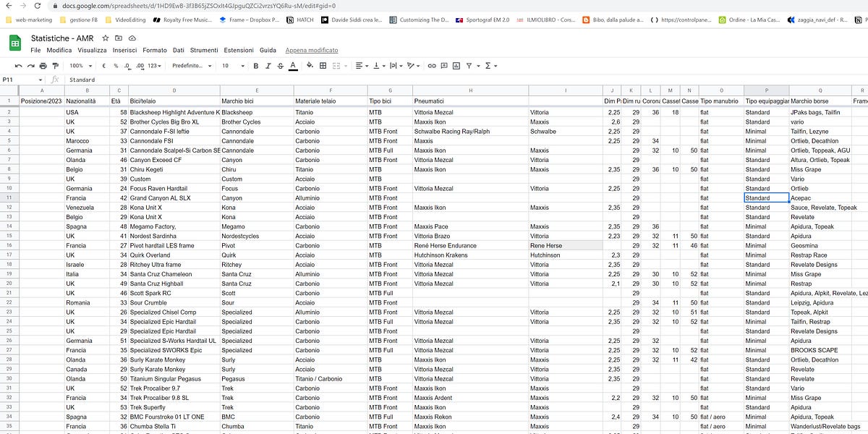
Task: Insert a link using the toolbar icon
Action: [430, 66]
